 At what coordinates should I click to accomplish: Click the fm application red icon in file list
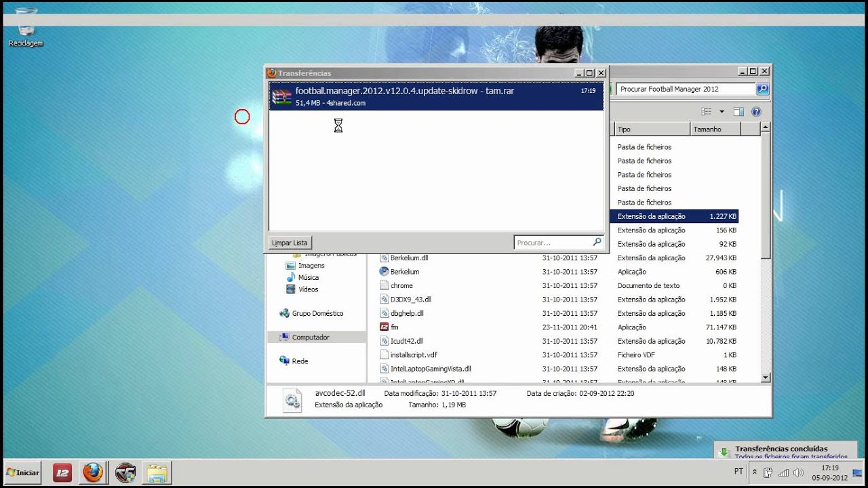(384, 327)
